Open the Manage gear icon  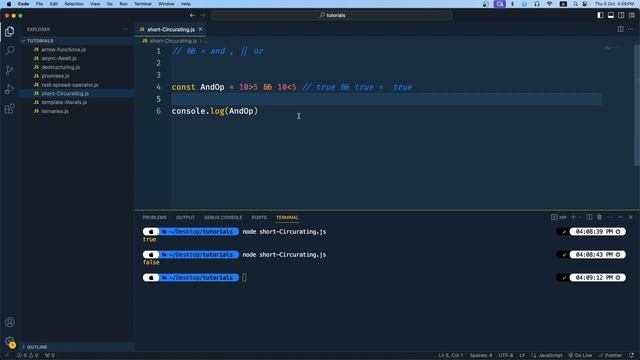point(9,341)
